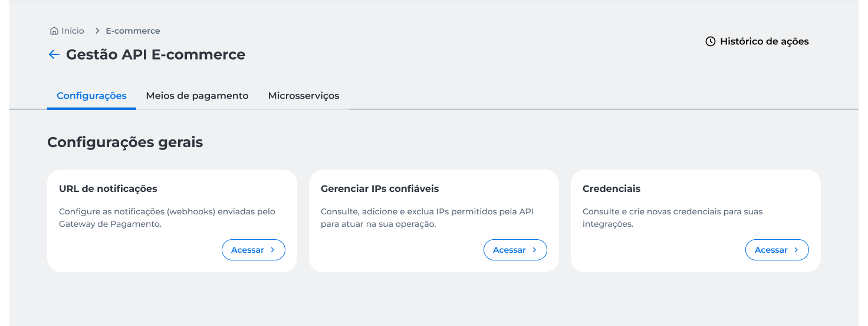Access the URL de notificações settings

(x=254, y=250)
